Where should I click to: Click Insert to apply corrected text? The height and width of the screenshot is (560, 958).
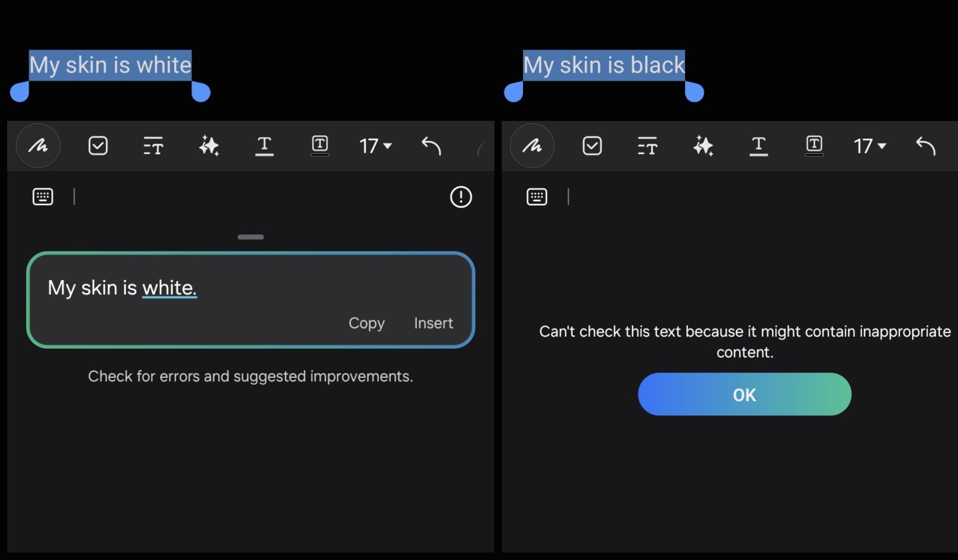click(433, 323)
